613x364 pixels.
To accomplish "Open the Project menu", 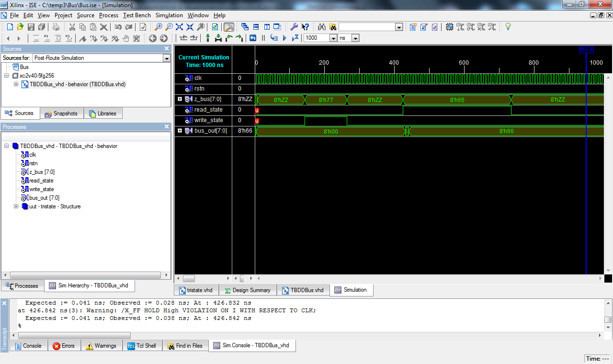I will click(63, 15).
